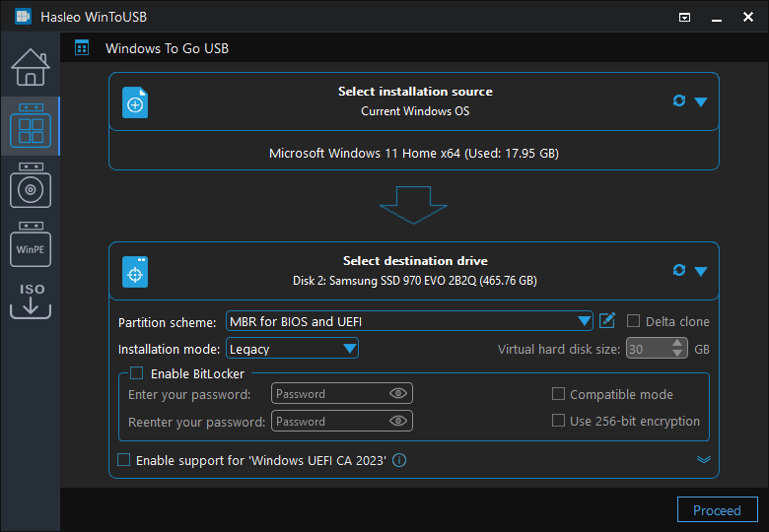Open the Partition scheme combo box
The height and width of the screenshot is (532, 769).
409,321
